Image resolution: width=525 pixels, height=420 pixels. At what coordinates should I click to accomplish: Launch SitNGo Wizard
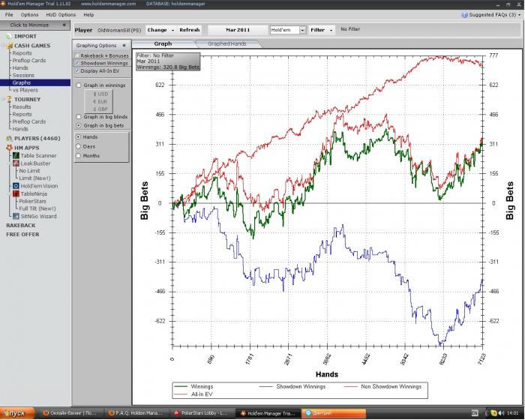coord(37,216)
